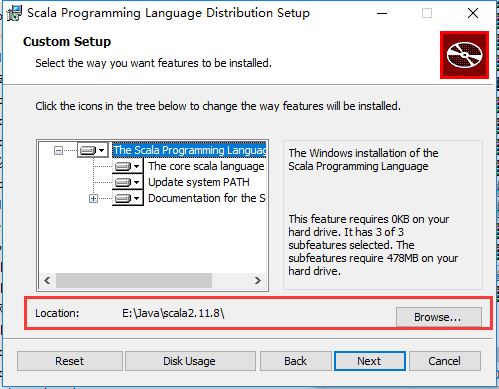Close the Scala Setup window
The height and width of the screenshot is (389, 499).
point(473,13)
